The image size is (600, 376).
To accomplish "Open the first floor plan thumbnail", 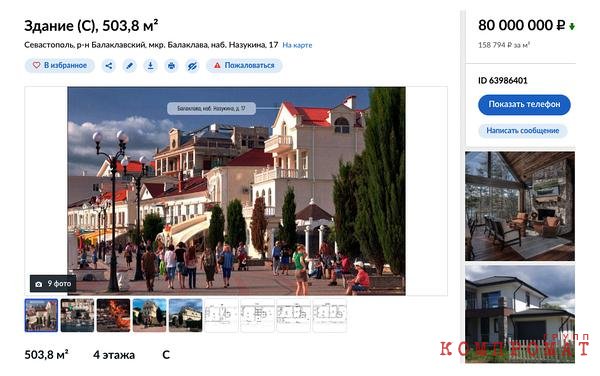I will pos(221,315).
